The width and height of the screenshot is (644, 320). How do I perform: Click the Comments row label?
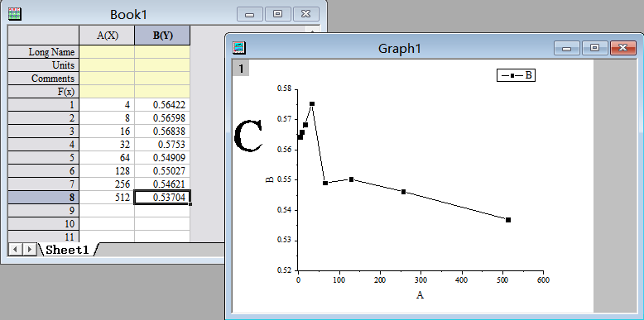point(44,79)
